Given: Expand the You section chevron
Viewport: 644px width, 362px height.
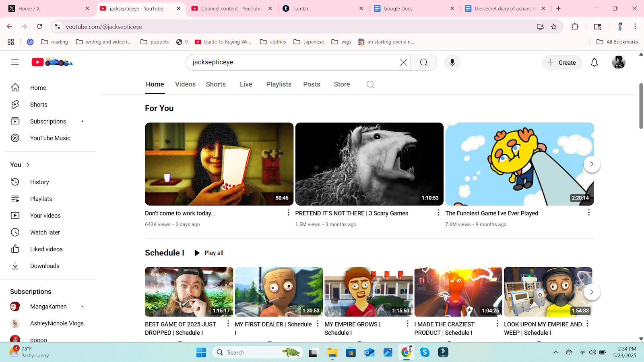Looking at the screenshot, I should click(28, 165).
